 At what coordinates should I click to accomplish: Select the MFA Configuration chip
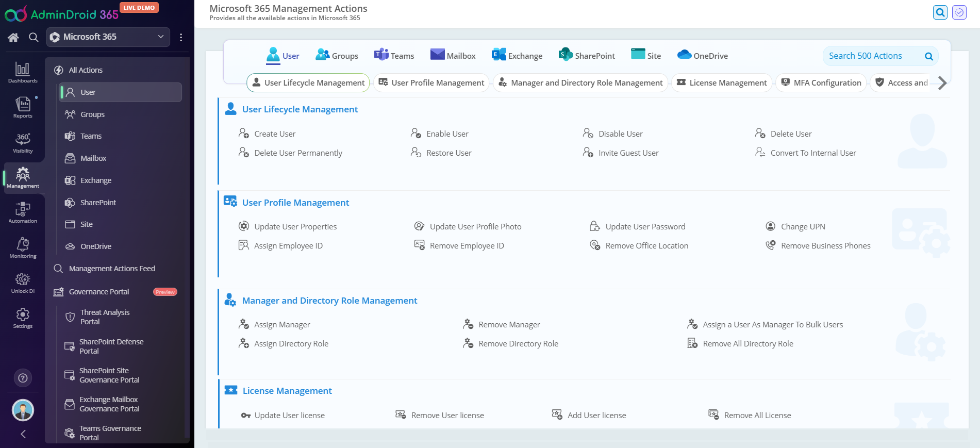click(x=821, y=83)
